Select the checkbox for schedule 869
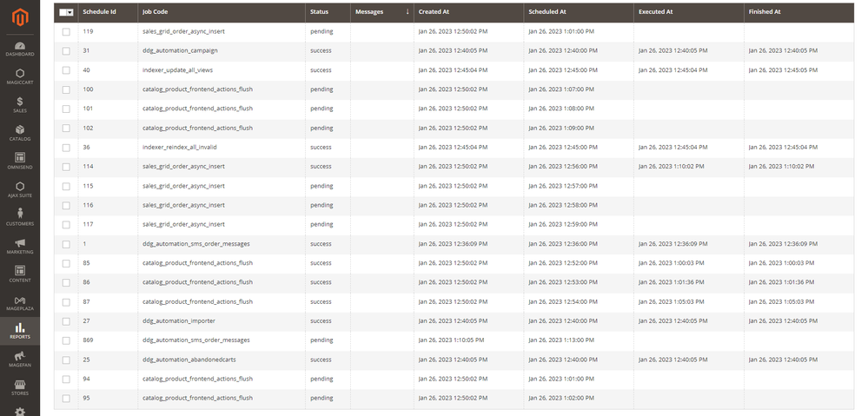Viewport: 868px width, 416px height. pos(66,340)
